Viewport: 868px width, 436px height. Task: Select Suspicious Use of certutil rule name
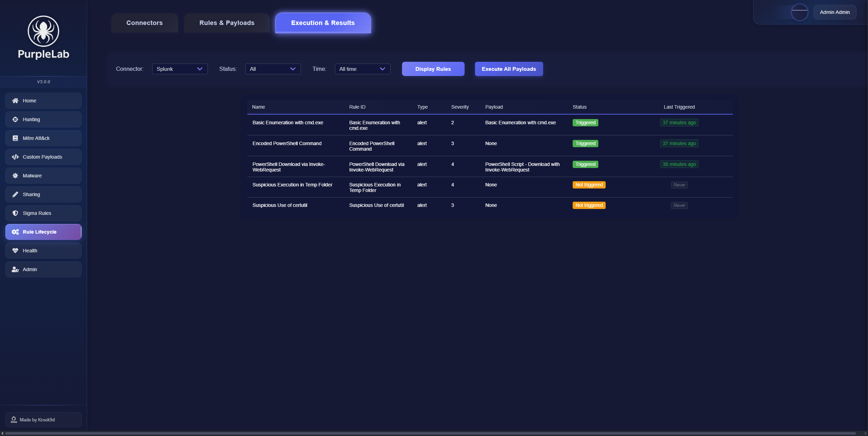coord(280,205)
